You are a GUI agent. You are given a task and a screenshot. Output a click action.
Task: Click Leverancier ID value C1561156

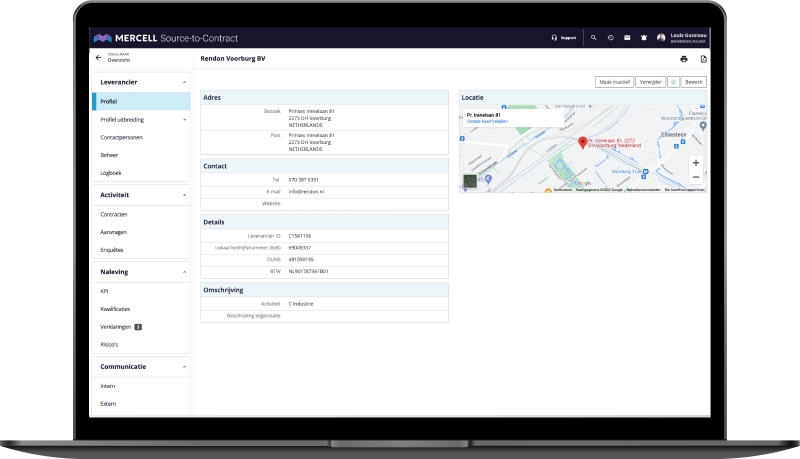[300, 236]
